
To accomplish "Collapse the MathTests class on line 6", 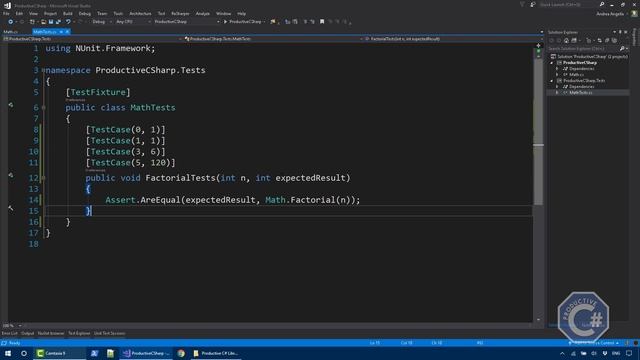I will 43,108.
